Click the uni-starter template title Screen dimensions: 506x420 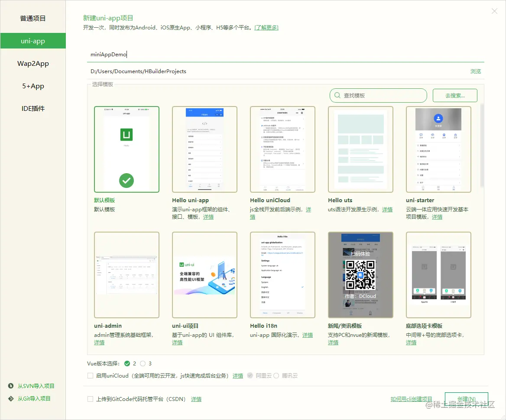[x=420, y=200]
